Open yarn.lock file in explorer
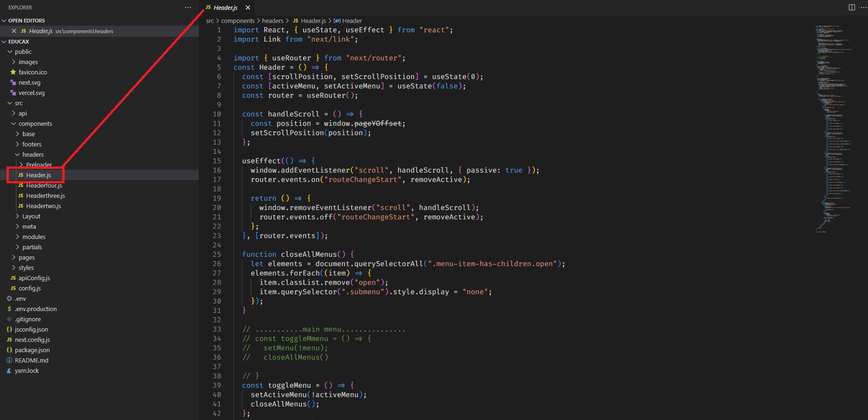This screenshot has height=420, width=868. [27, 370]
